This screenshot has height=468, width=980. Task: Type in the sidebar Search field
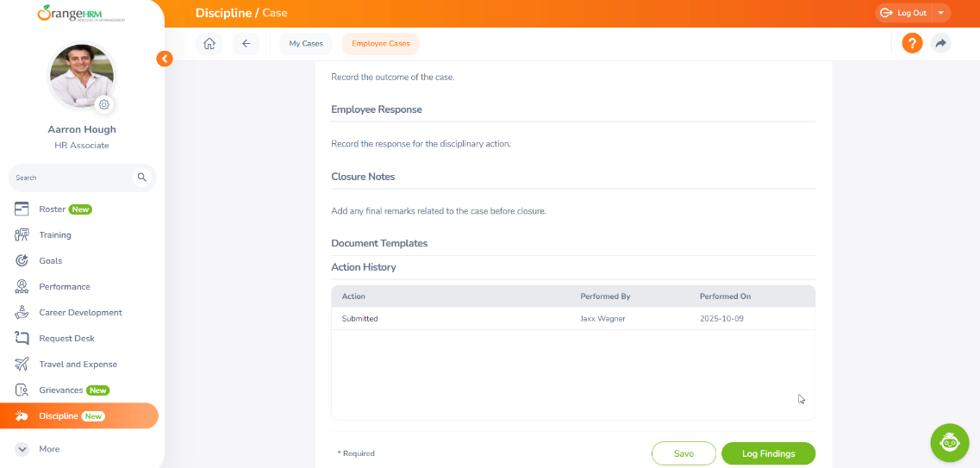pos(73,178)
